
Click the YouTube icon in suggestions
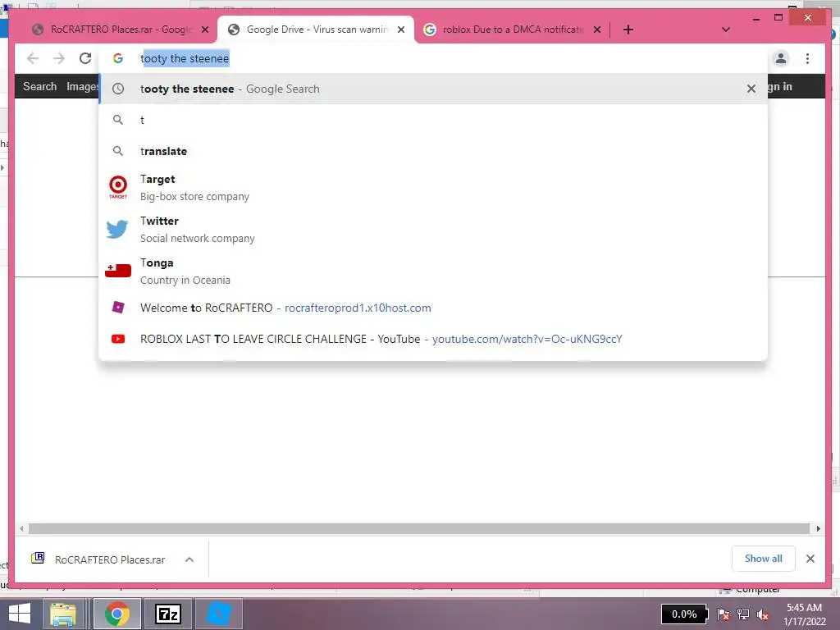pyautogui.click(x=118, y=339)
